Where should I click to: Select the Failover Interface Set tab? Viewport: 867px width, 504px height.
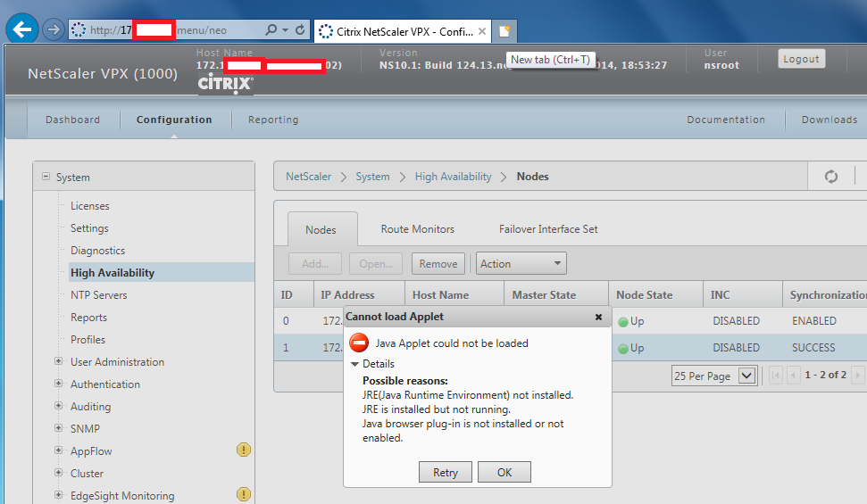[x=548, y=228]
